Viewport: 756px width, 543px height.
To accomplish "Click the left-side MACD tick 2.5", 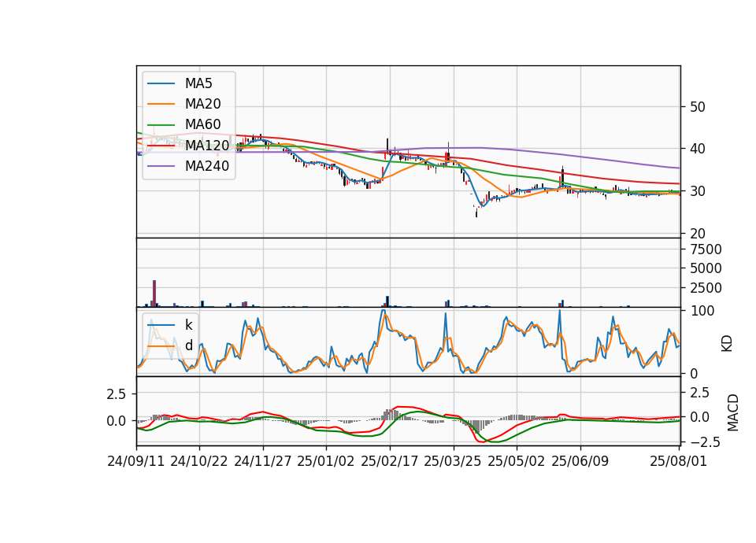I will (116, 394).
